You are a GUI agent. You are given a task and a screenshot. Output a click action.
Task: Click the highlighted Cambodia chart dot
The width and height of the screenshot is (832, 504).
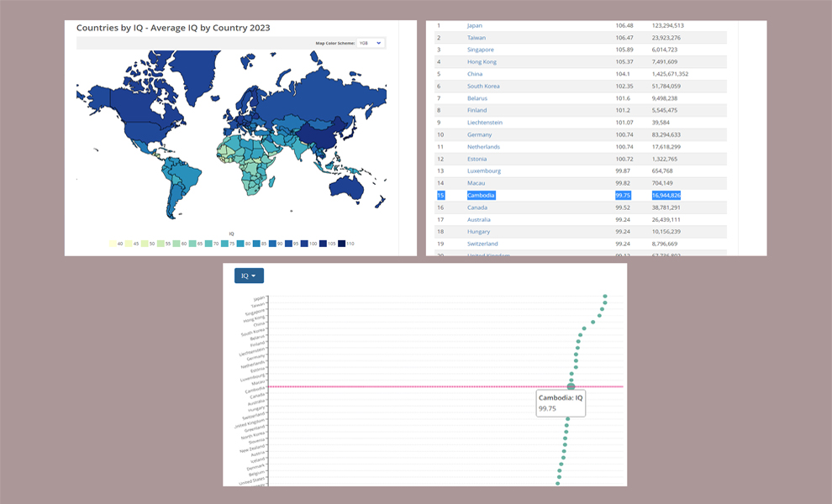point(571,386)
